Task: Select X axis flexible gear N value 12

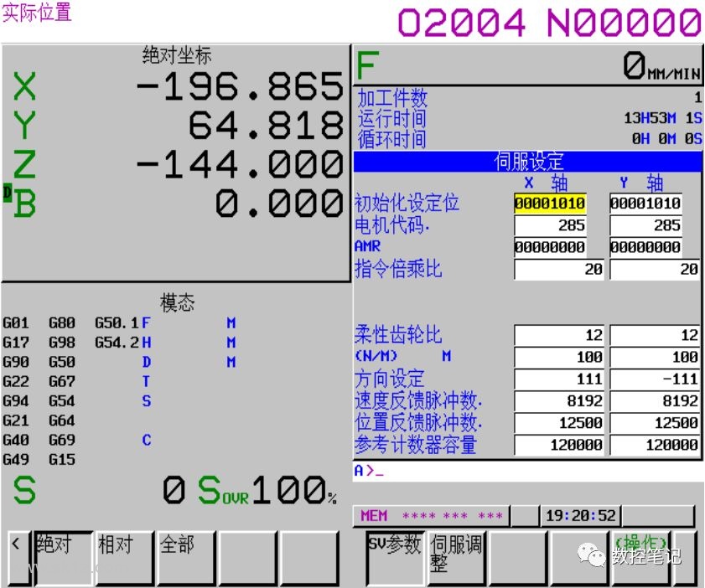Action: coord(559,335)
